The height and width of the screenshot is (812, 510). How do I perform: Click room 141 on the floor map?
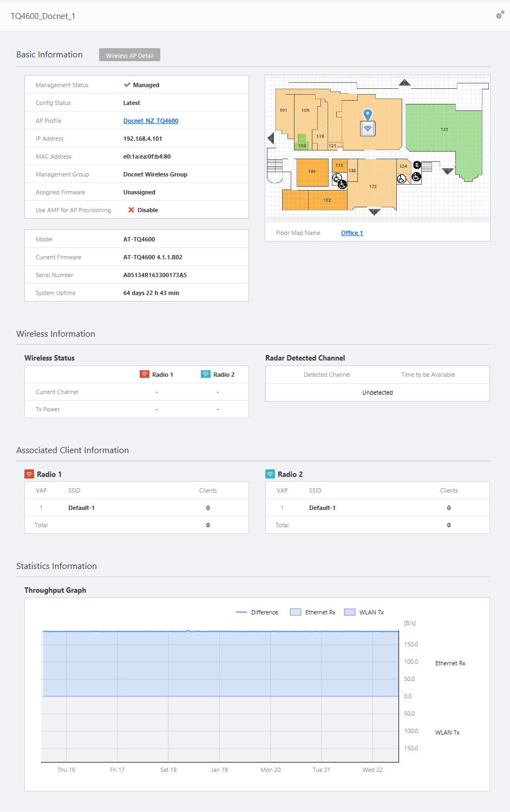pyautogui.click(x=444, y=130)
